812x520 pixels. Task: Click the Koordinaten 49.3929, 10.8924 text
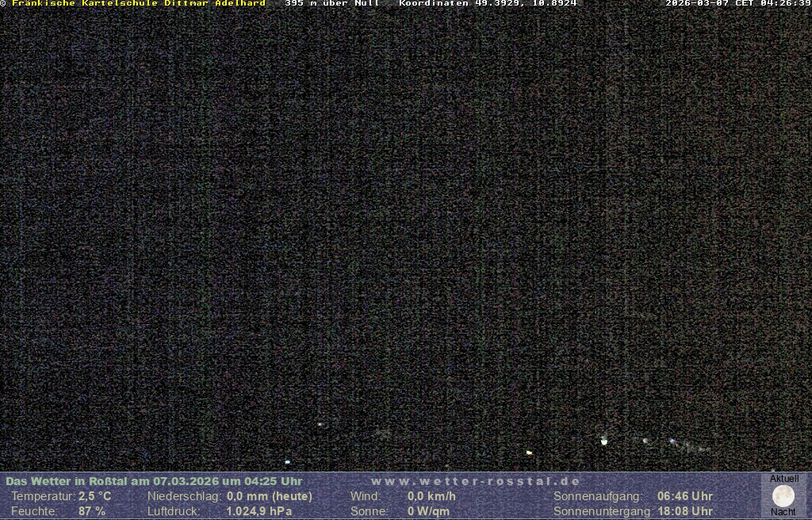coord(488,4)
